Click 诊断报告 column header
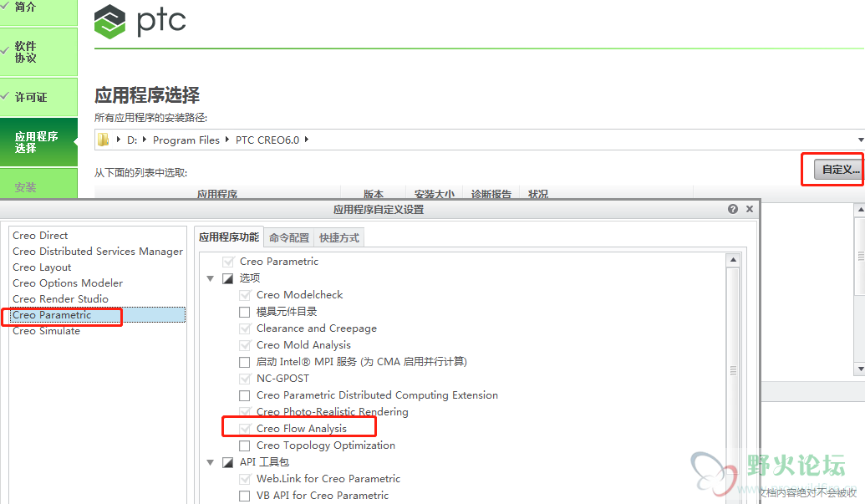 491,194
